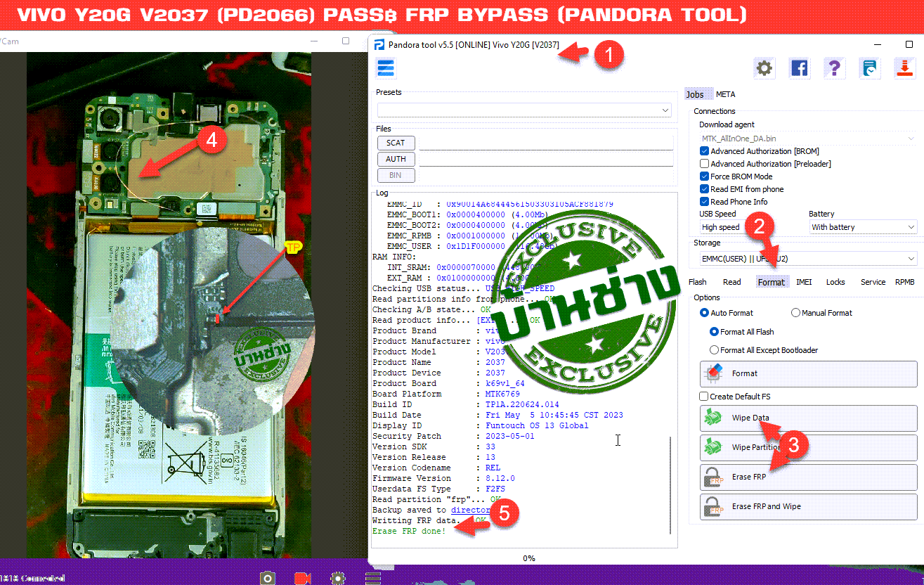This screenshot has width=924, height=585.
Task: Click the phone teardown photo in Cam window
Action: 169,304
